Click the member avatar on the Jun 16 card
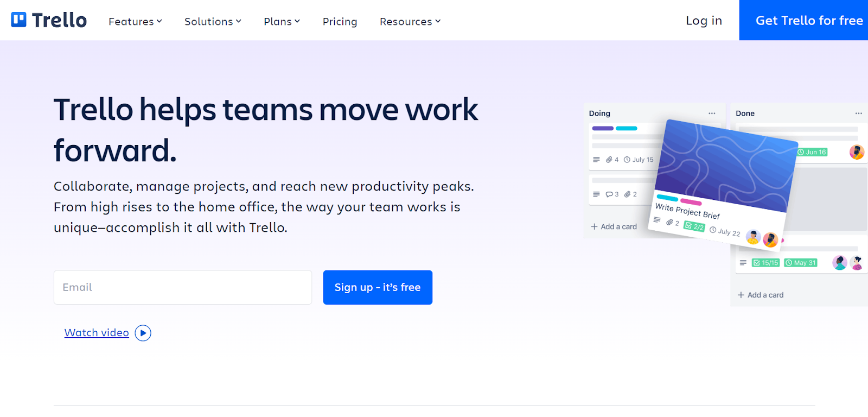The height and width of the screenshot is (417, 868). [857, 152]
